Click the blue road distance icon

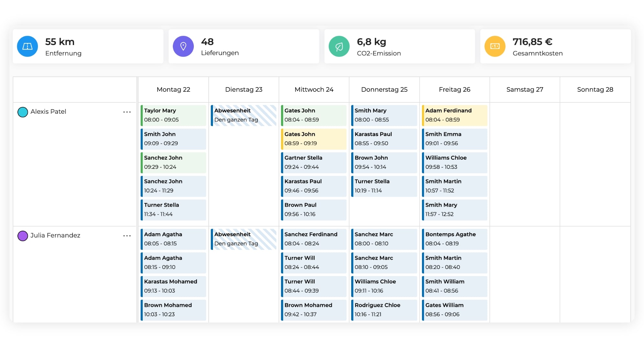[27, 46]
